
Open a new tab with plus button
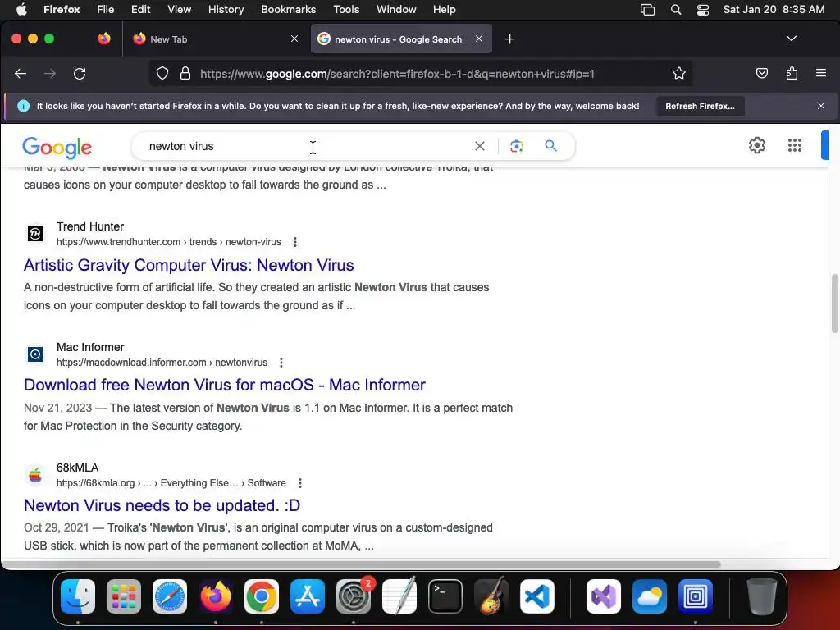point(509,39)
